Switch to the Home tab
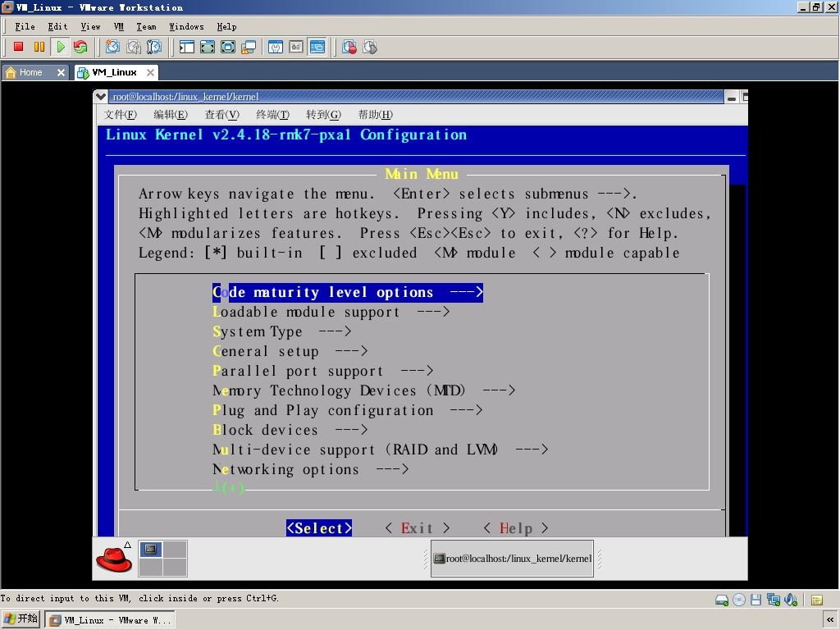Image resolution: width=840 pixels, height=630 pixels. tap(30, 72)
